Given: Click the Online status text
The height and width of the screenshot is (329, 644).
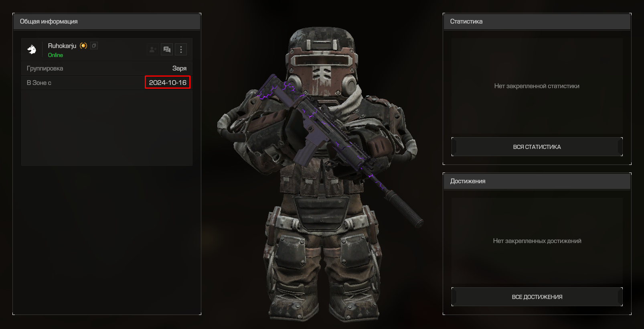Looking at the screenshot, I should 55,55.
